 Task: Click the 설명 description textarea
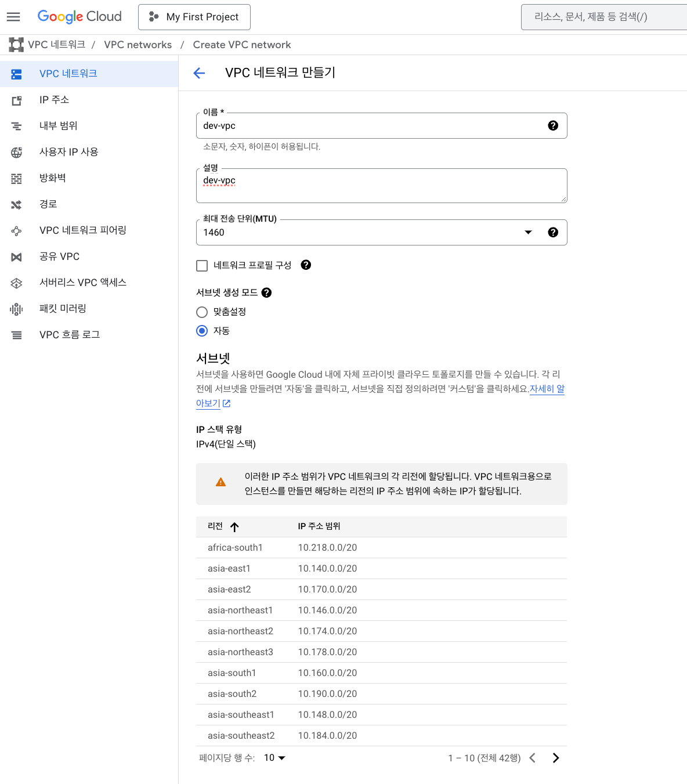point(382,186)
